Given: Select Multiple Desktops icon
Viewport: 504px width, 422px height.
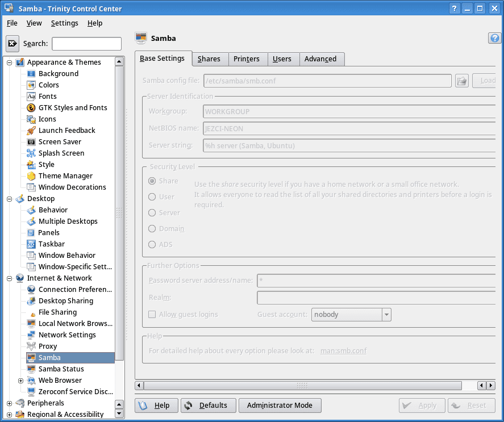Looking at the screenshot, I should click(31, 221).
